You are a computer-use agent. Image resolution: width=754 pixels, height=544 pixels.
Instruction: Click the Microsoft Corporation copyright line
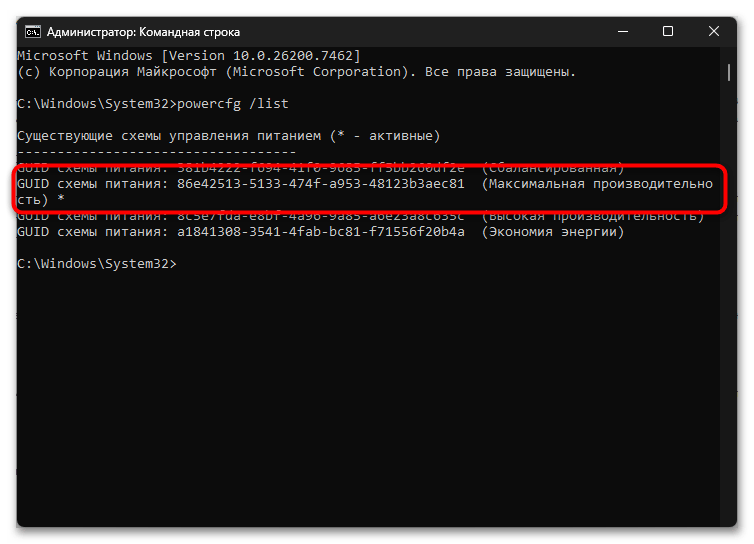(296, 72)
